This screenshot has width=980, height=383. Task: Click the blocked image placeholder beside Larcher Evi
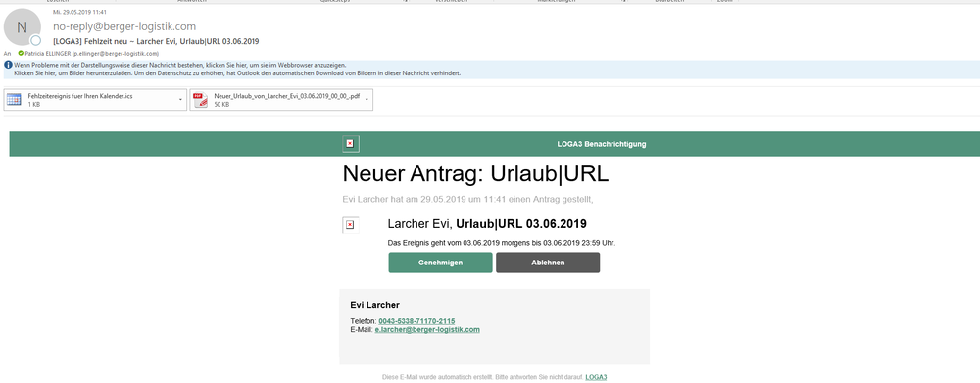(350, 225)
